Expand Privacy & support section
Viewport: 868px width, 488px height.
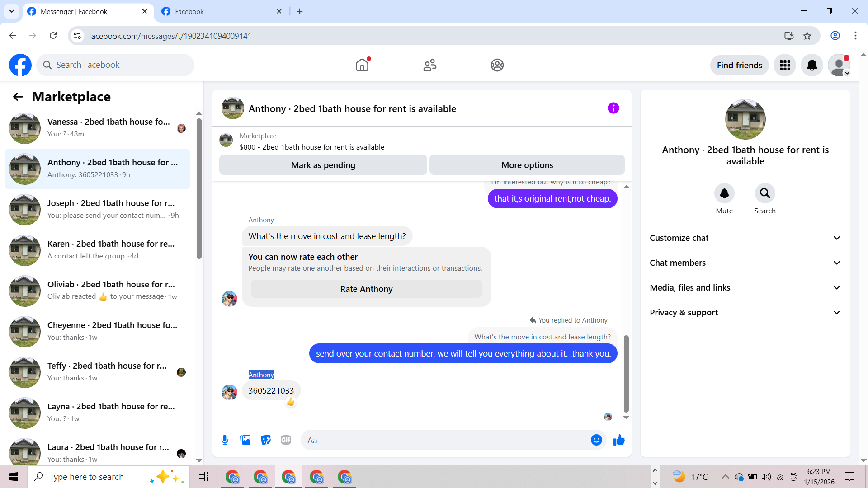click(745, 313)
